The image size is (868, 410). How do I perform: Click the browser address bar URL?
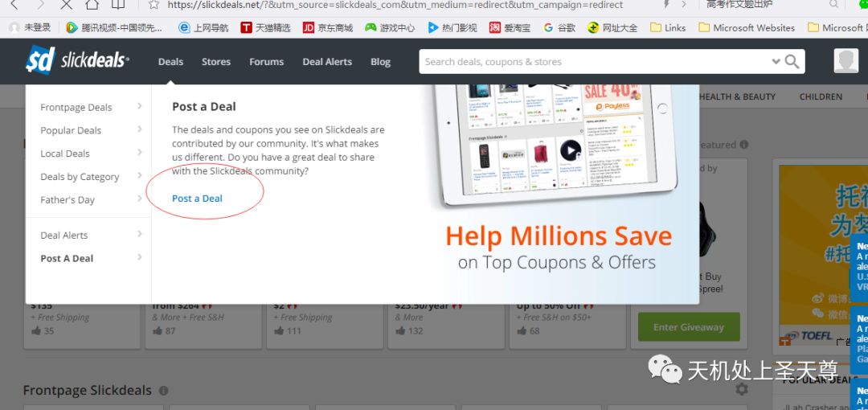point(395,5)
